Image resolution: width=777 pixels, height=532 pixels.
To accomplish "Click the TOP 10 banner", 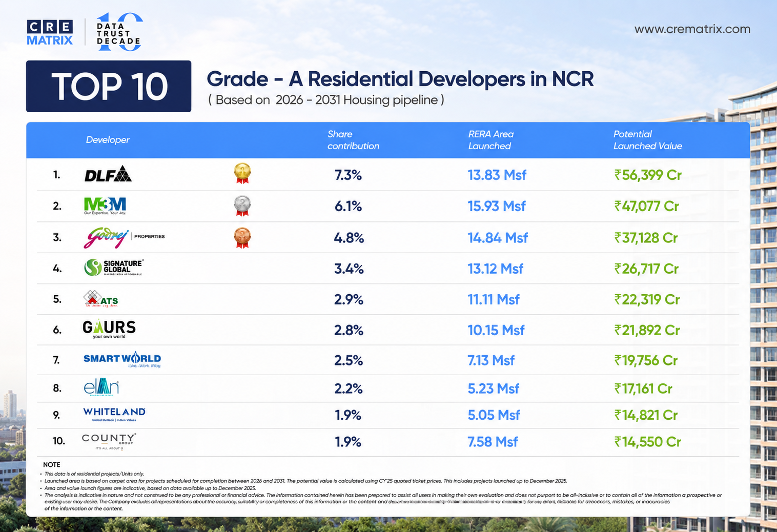I will 109,86.
